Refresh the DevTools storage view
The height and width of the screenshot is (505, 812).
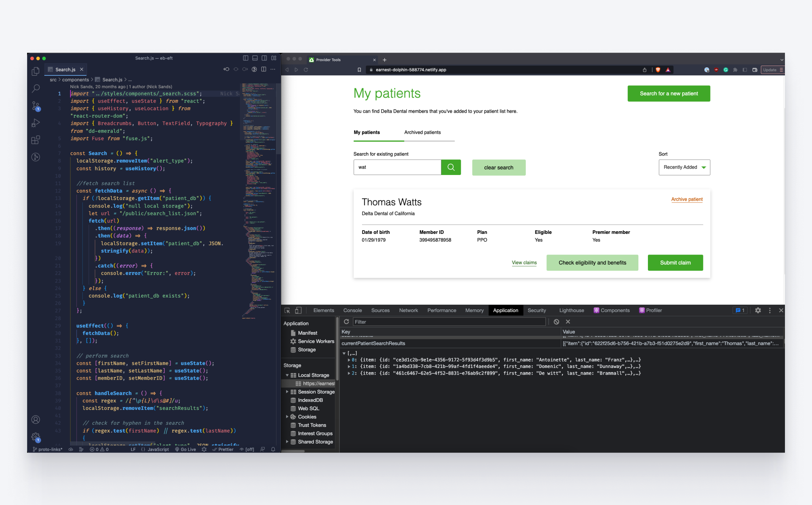346,322
